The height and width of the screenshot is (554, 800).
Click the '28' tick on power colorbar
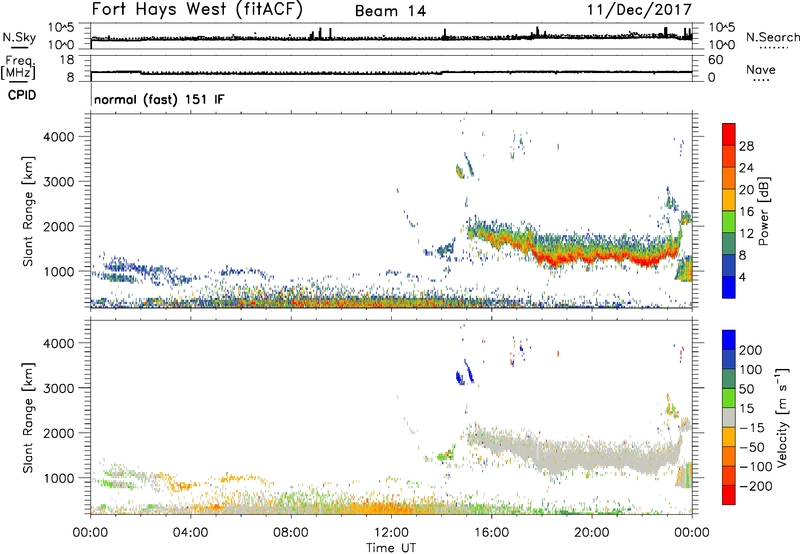[x=746, y=146]
